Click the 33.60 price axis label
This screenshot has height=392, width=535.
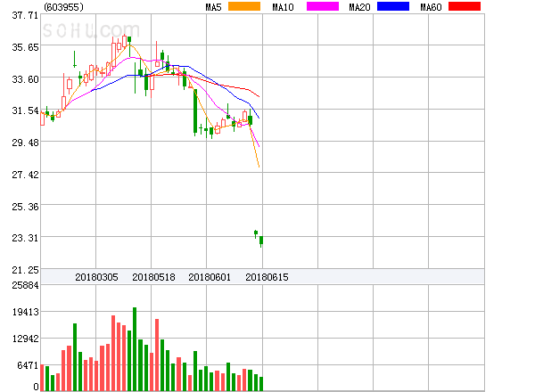point(25,79)
